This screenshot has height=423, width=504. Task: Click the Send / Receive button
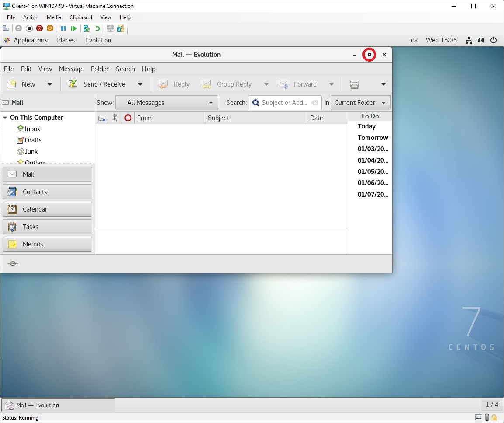click(97, 84)
